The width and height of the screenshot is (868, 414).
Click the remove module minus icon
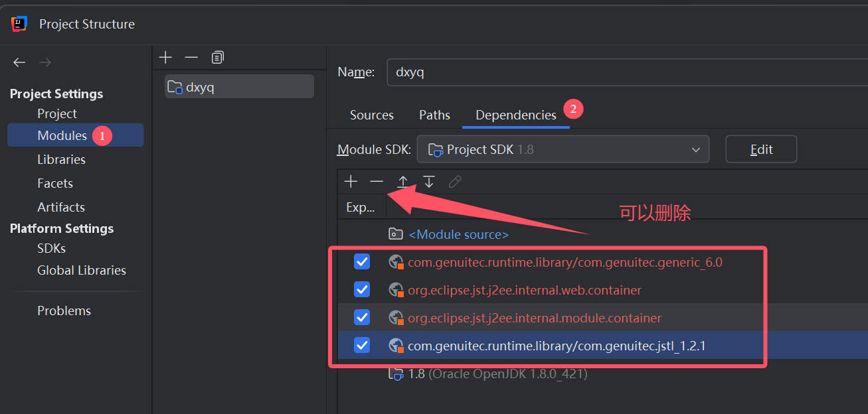point(191,58)
